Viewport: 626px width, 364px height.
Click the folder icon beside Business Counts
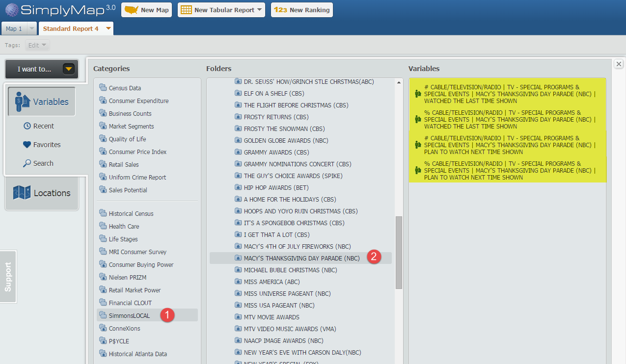103,113
